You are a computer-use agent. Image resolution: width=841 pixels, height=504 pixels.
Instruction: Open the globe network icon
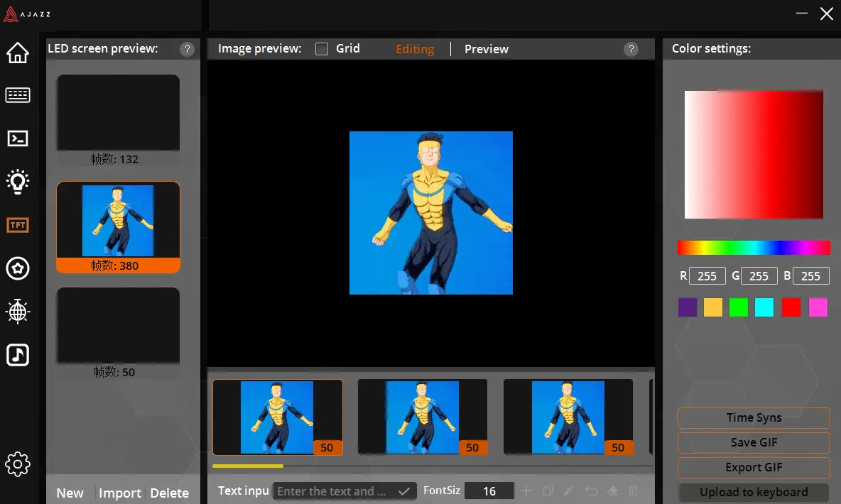18,312
